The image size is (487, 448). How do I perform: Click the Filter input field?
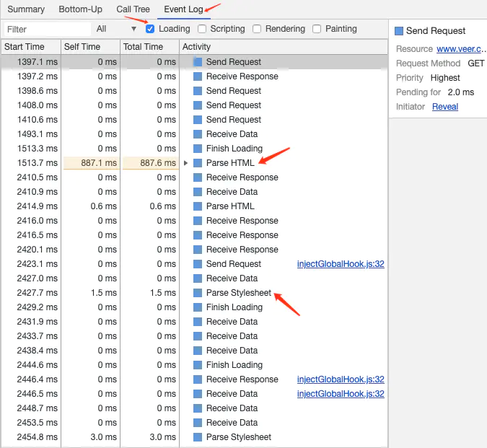click(x=48, y=29)
